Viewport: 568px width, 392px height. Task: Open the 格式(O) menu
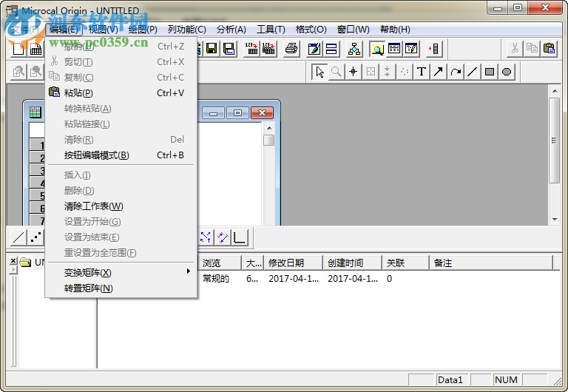tap(311, 30)
